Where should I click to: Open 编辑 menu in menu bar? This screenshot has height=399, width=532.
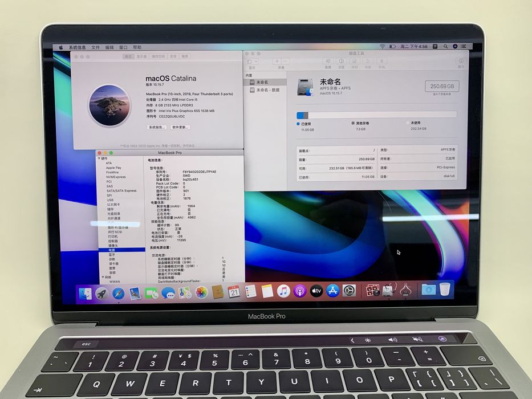pyautogui.click(x=109, y=47)
